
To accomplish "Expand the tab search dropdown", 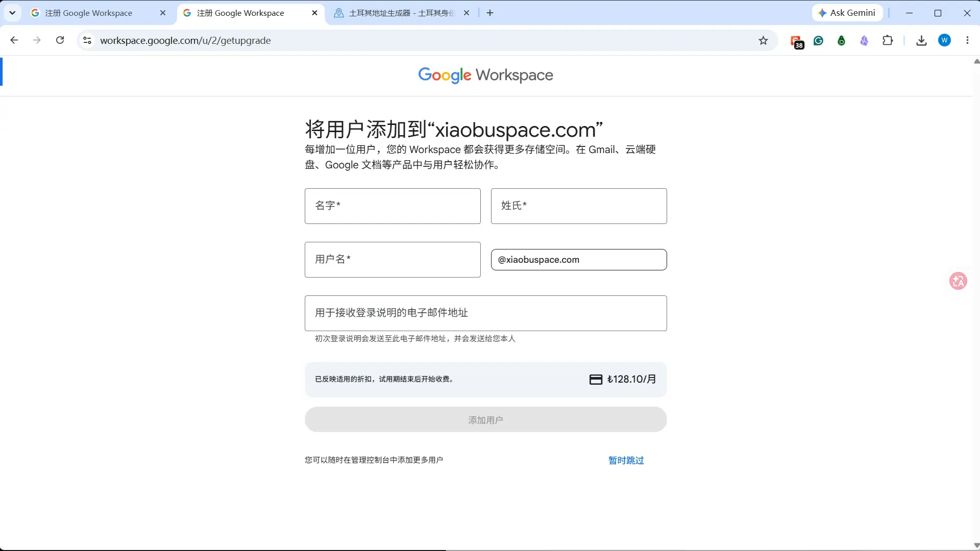I will tap(12, 13).
